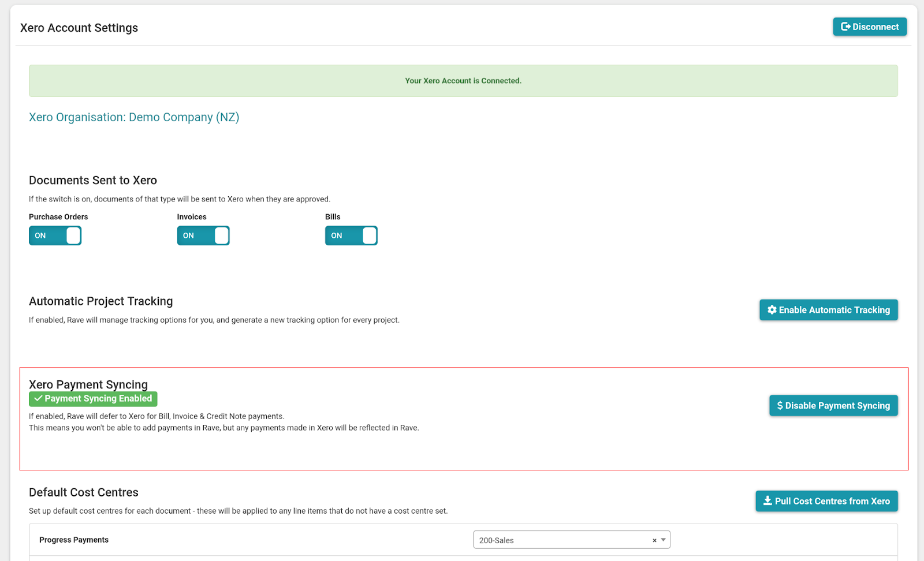The image size is (924, 561).
Task: Click Disable Payment Syncing button
Action: point(833,406)
